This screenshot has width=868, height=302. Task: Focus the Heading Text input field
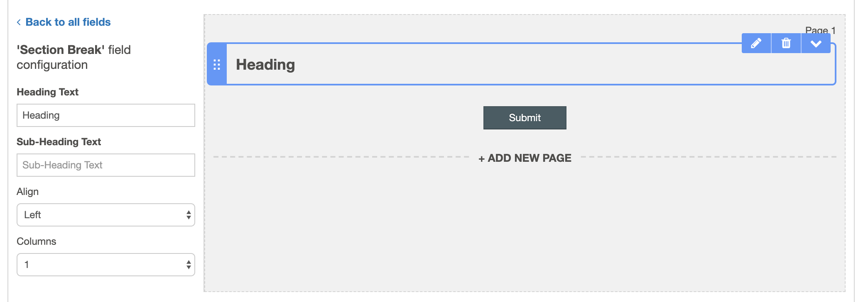[x=106, y=115]
